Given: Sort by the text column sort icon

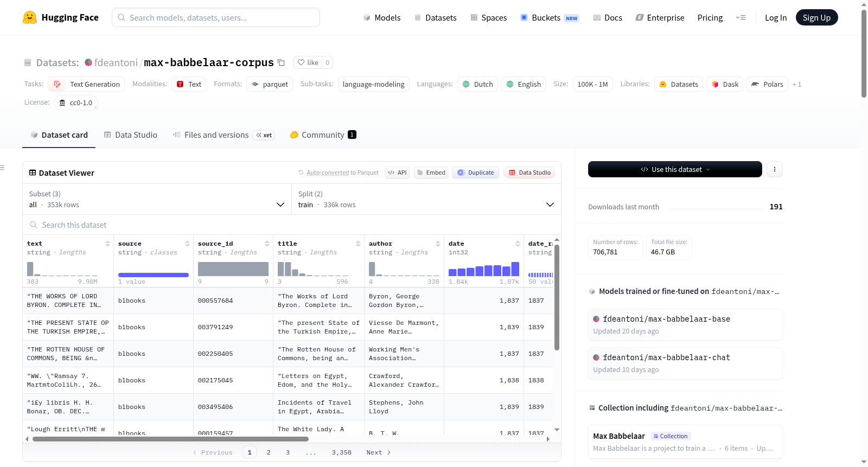Looking at the screenshot, I should pyautogui.click(x=107, y=244).
